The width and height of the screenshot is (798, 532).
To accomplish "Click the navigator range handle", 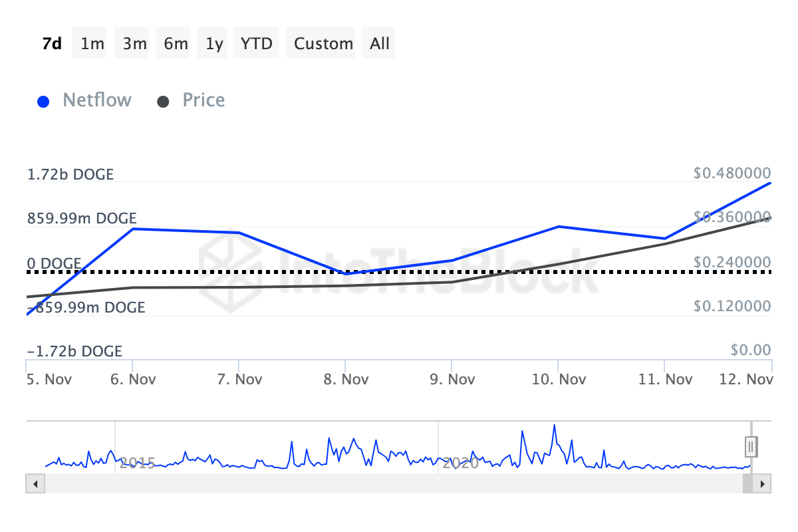I will (x=750, y=446).
